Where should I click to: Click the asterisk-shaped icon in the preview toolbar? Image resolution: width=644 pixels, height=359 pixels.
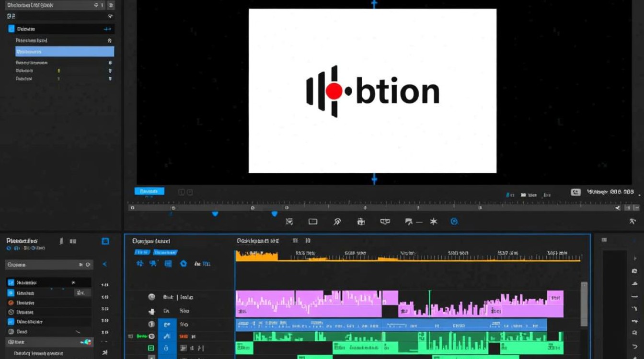click(x=433, y=222)
